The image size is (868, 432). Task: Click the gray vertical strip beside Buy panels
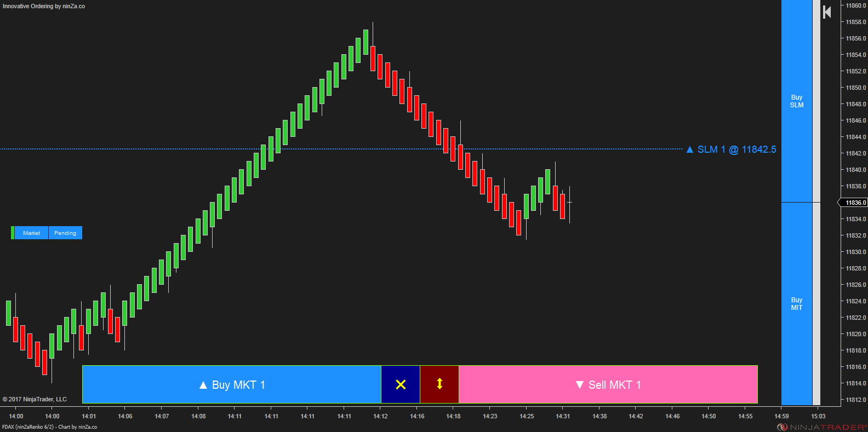click(x=816, y=203)
